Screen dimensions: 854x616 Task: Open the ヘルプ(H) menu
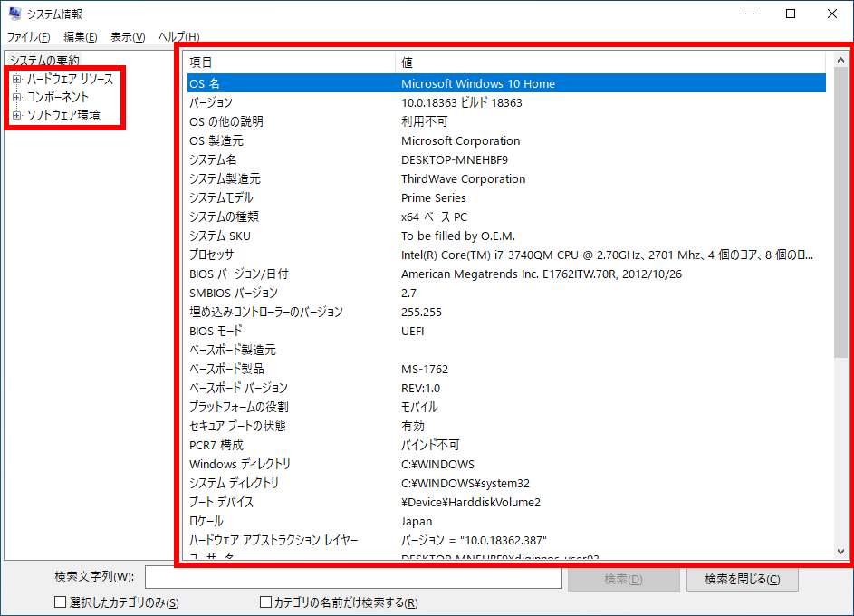[x=178, y=37]
